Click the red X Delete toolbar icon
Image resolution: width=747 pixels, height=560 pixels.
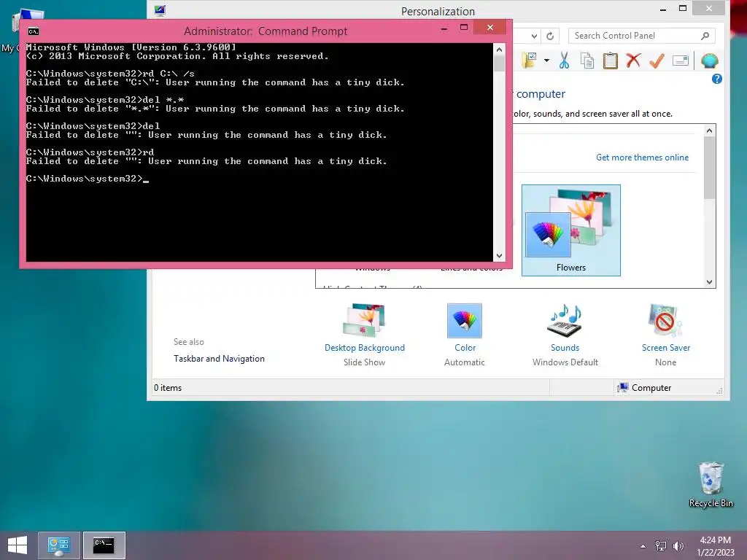click(633, 61)
